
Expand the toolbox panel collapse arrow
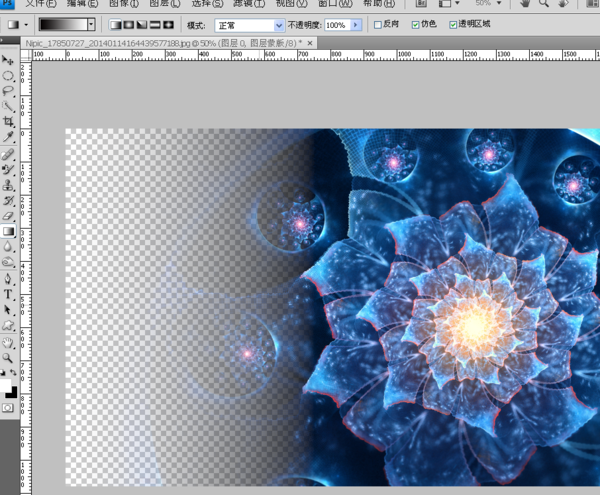click(x=2, y=40)
